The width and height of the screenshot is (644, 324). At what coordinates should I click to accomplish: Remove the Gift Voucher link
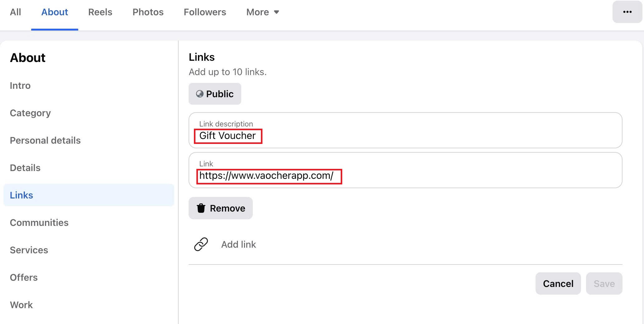coord(221,208)
